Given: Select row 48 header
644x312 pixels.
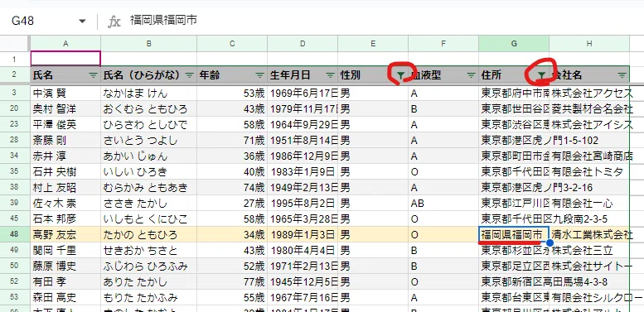Looking at the screenshot, I should coord(15,235).
